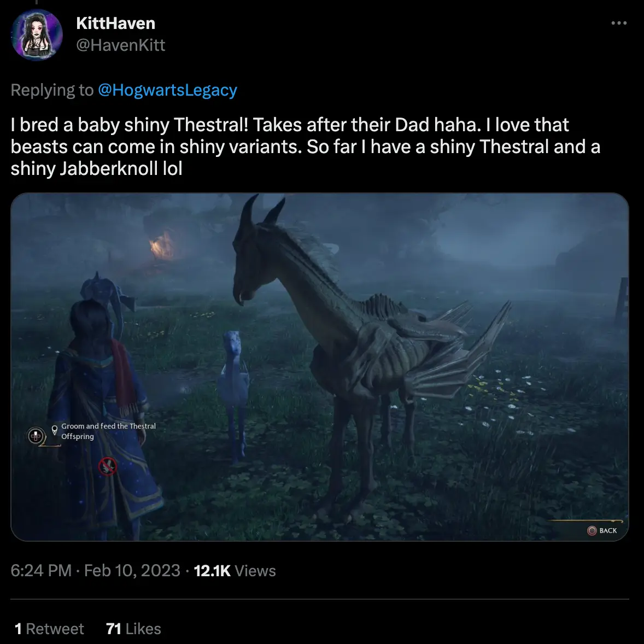
Task: Click the red crossed-wand restriction icon
Action: click(x=107, y=465)
